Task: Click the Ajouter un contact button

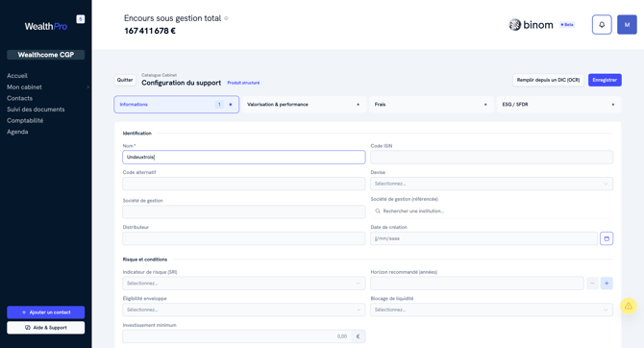Action: (45, 312)
